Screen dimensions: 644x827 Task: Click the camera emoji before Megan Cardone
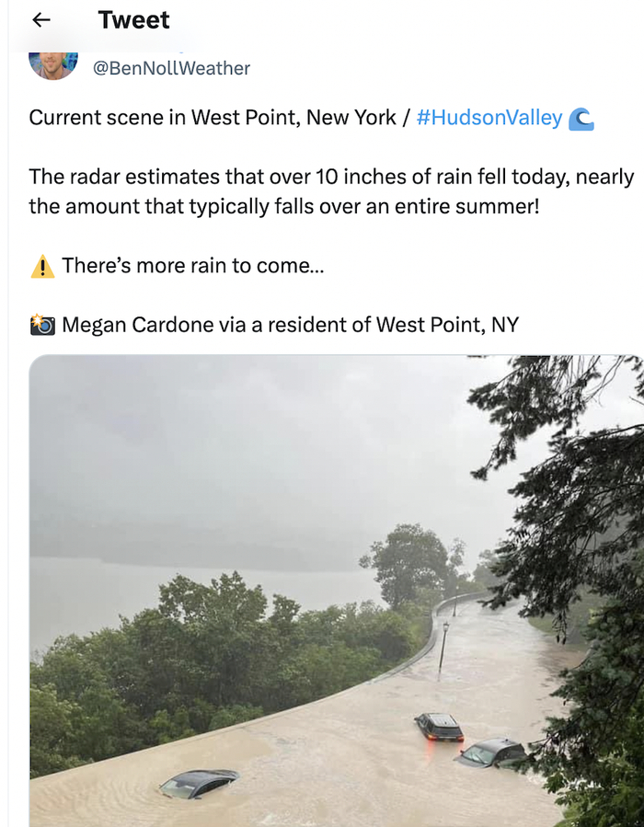pyautogui.click(x=42, y=325)
